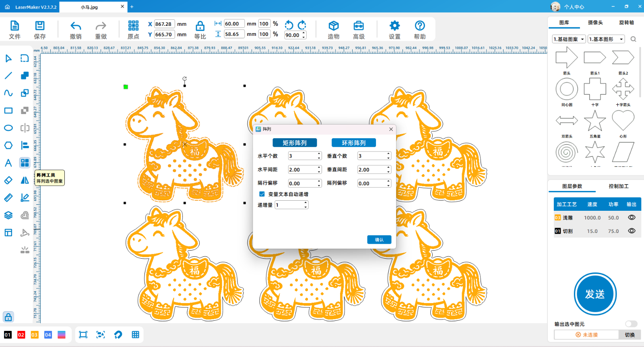Expand the 1.基础图案 dropdown
Screen dimensions: 644x347
coord(569,39)
